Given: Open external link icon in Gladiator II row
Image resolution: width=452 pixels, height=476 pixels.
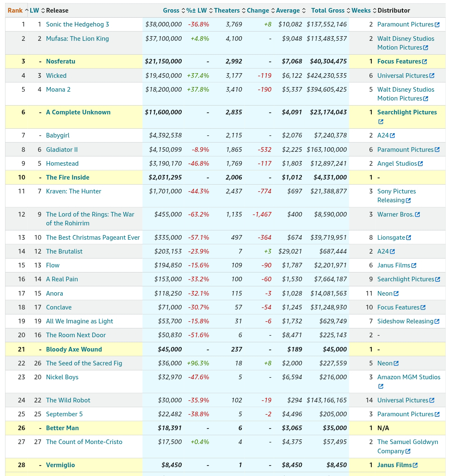Looking at the screenshot, I should point(437,150).
